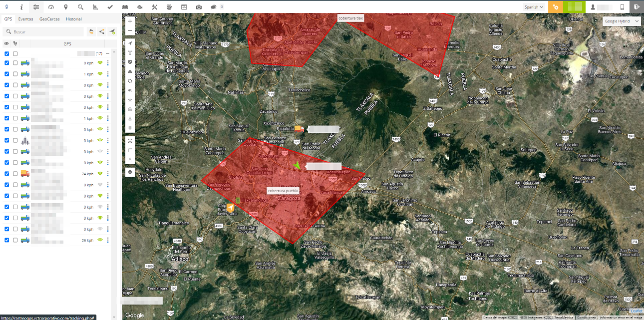Viewport: 644px width, 320px height.
Task: Click the footprints follow column header icon
Action: [15, 43]
